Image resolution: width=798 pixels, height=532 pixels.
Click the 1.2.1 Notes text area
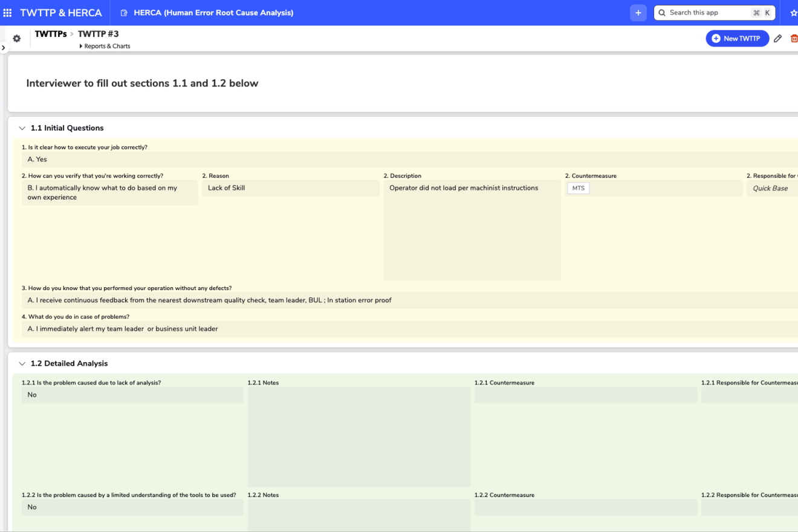tap(358, 436)
